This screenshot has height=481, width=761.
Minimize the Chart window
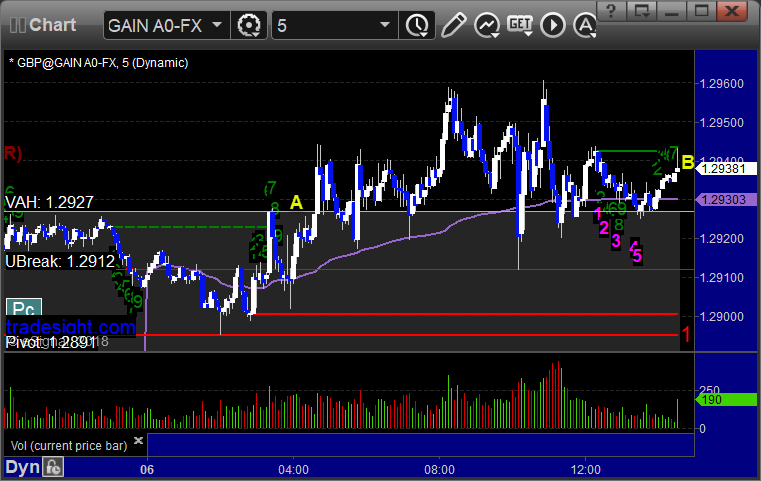(671, 10)
